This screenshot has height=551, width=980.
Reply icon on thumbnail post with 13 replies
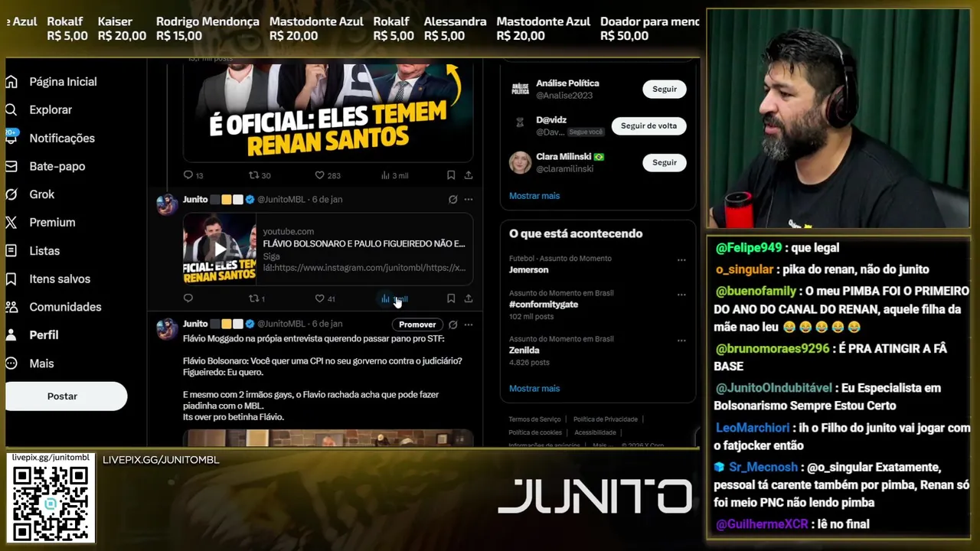(188, 175)
